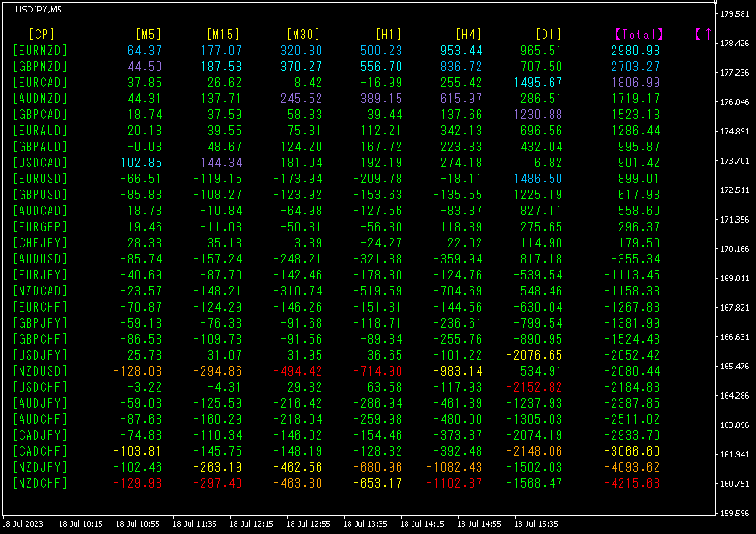Click the [EURCAD] pair label

[x=40, y=83]
